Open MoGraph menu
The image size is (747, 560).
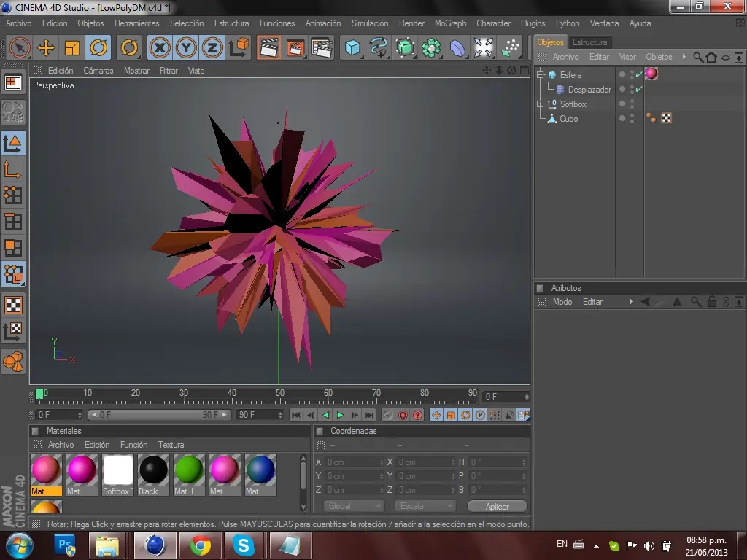[450, 23]
